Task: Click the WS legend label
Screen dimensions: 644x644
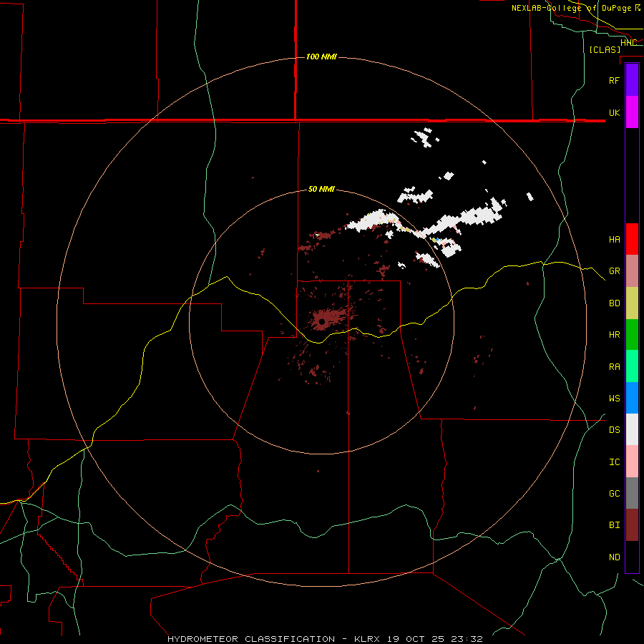Action: pyautogui.click(x=614, y=399)
